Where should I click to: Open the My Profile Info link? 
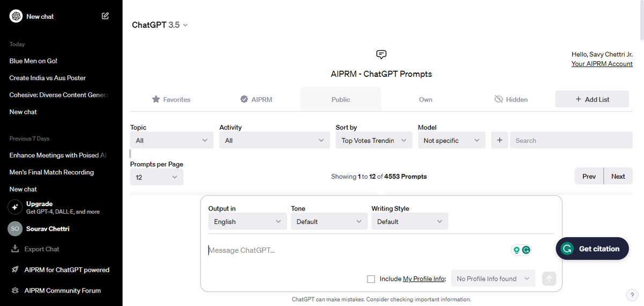click(423, 279)
